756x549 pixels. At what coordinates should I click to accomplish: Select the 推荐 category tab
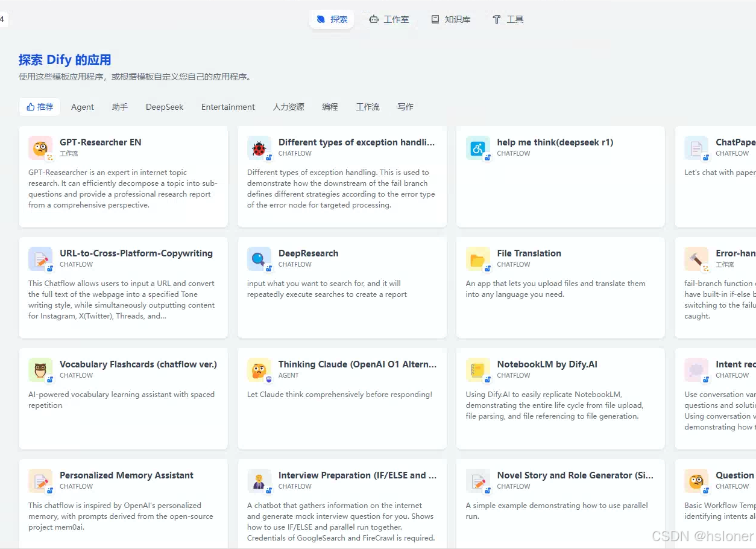click(x=39, y=107)
